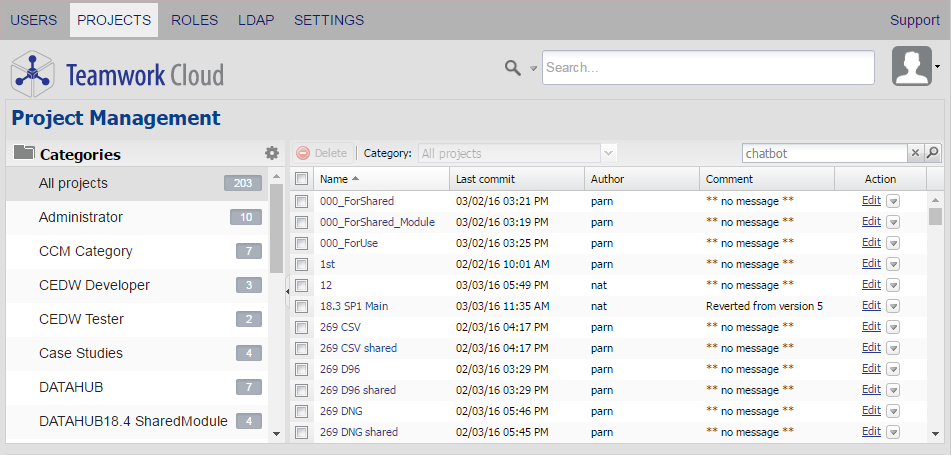Select the project 12 checkbox
The width and height of the screenshot is (951, 455).
point(301,285)
